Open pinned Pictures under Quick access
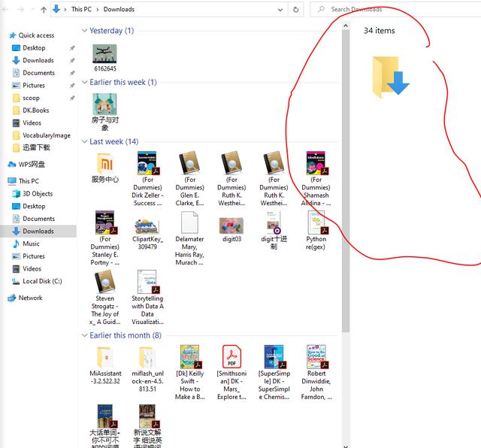The image size is (481, 448). tap(34, 85)
